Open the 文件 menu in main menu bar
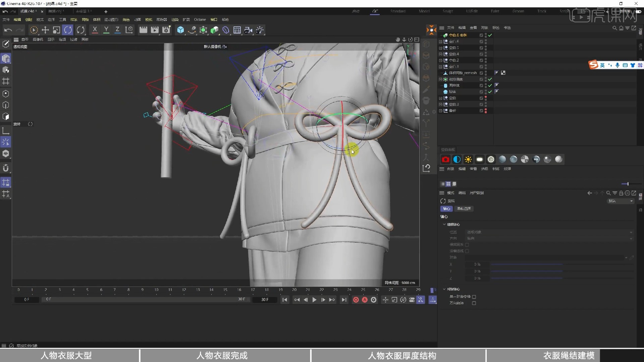Screen dimensions: 644x362 pos(6,20)
